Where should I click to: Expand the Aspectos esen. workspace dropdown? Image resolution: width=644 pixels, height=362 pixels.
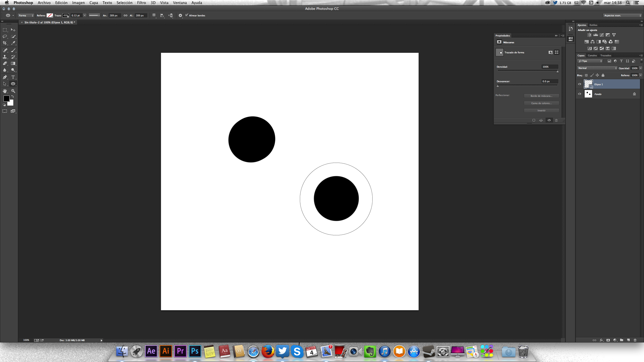tap(622, 16)
